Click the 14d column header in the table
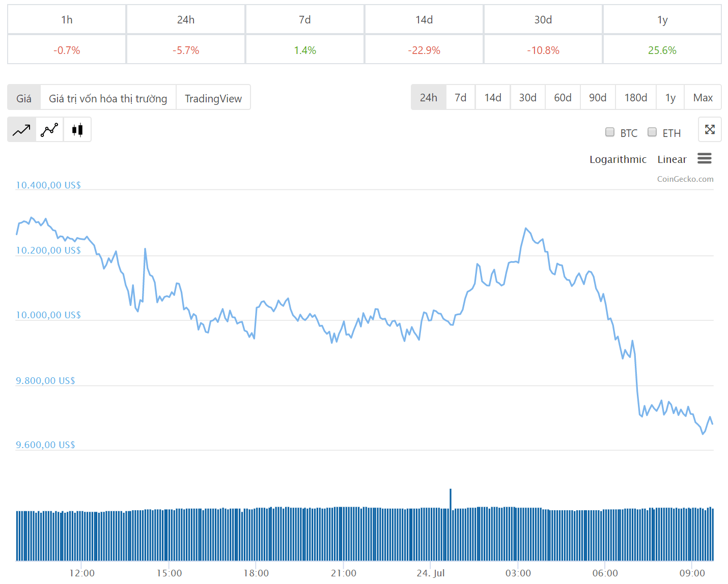The width and height of the screenshot is (728, 584). pyautogui.click(x=424, y=19)
